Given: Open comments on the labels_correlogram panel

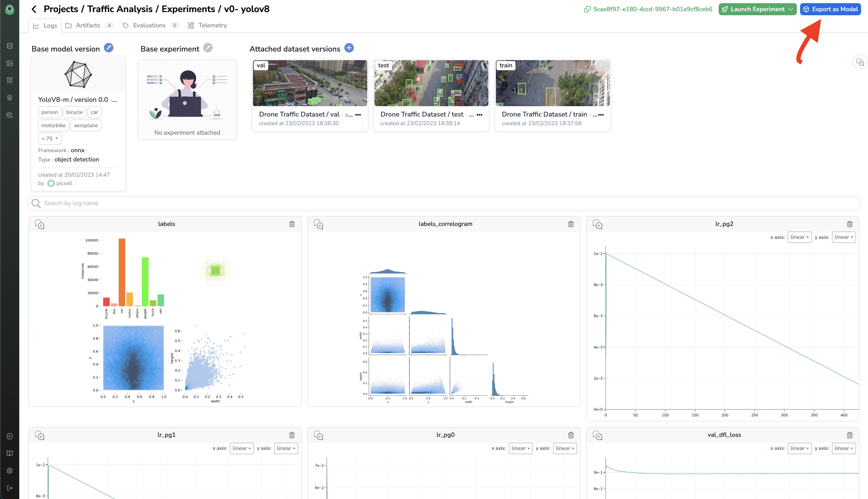Looking at the screenshot, I should click(318, 224).
